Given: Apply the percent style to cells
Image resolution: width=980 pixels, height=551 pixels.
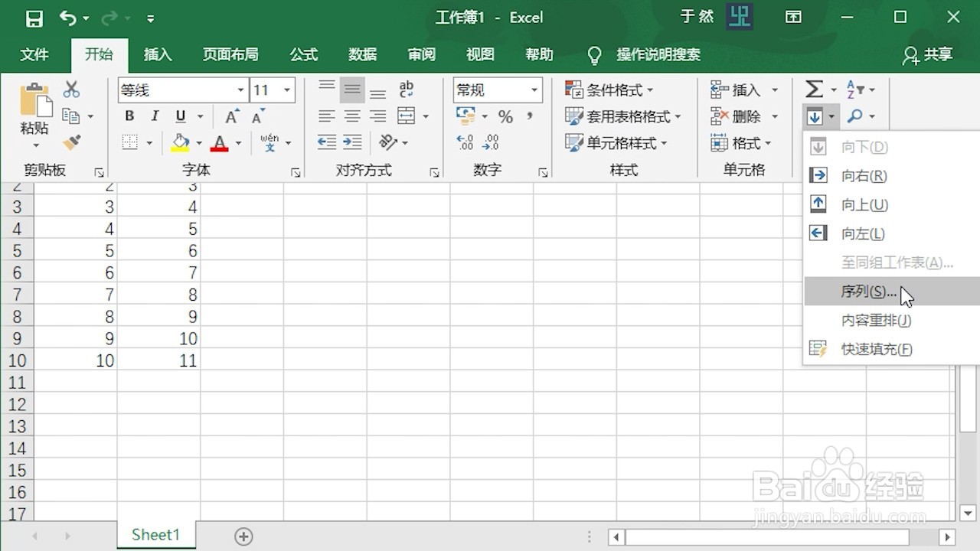Looking at the screenshot, I should click(505, 116).
